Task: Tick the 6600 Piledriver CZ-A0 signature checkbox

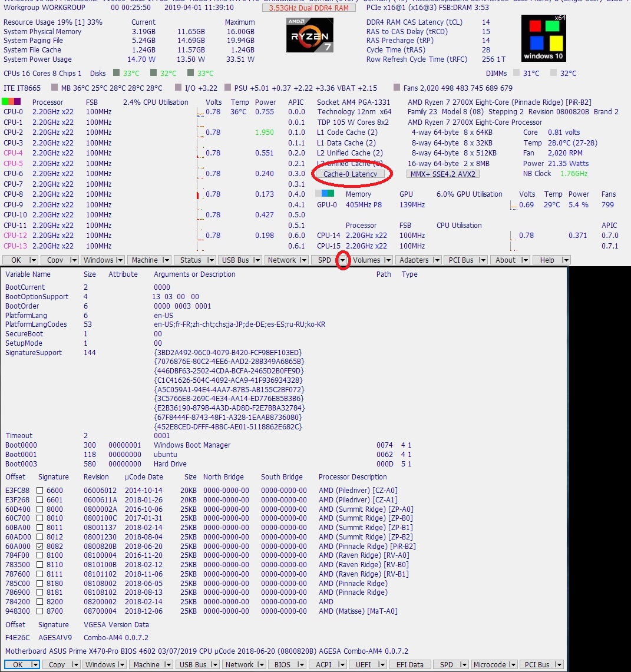Action: tap(40, 490)
